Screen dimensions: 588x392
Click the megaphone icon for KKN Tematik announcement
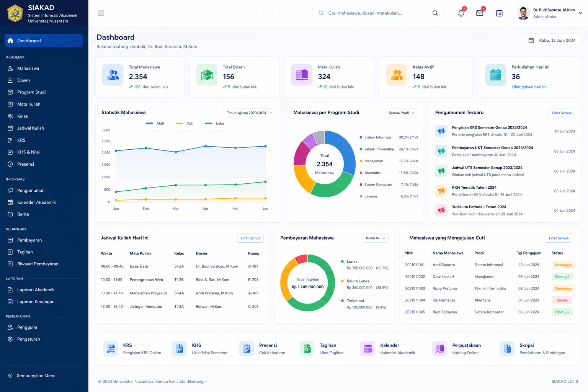click(x=441, y=191)
